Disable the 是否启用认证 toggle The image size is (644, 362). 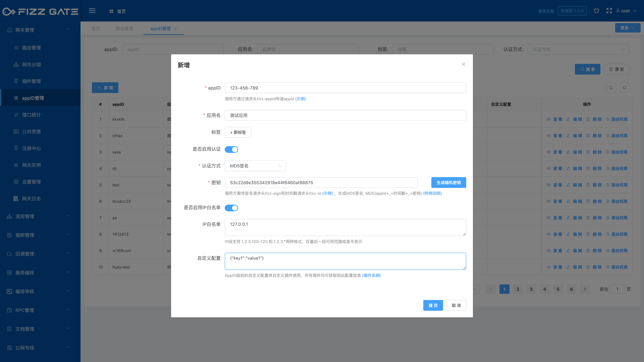(x=231, y=149)
